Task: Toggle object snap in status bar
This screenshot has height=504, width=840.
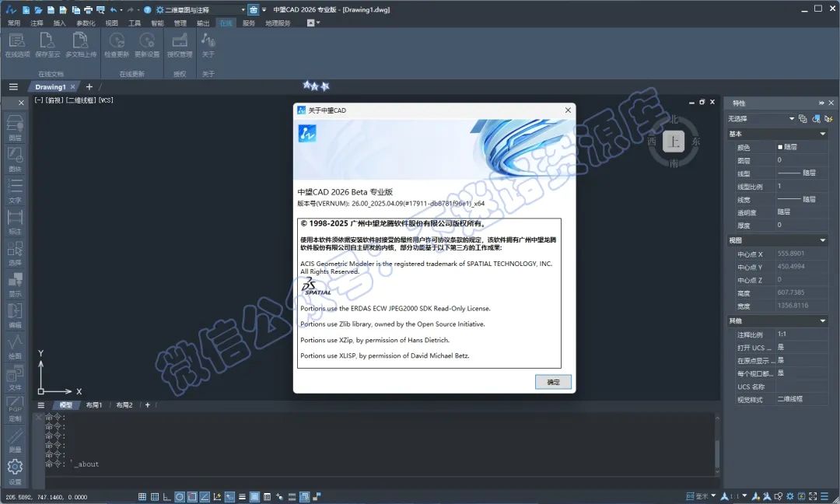Action: point(192,496)
